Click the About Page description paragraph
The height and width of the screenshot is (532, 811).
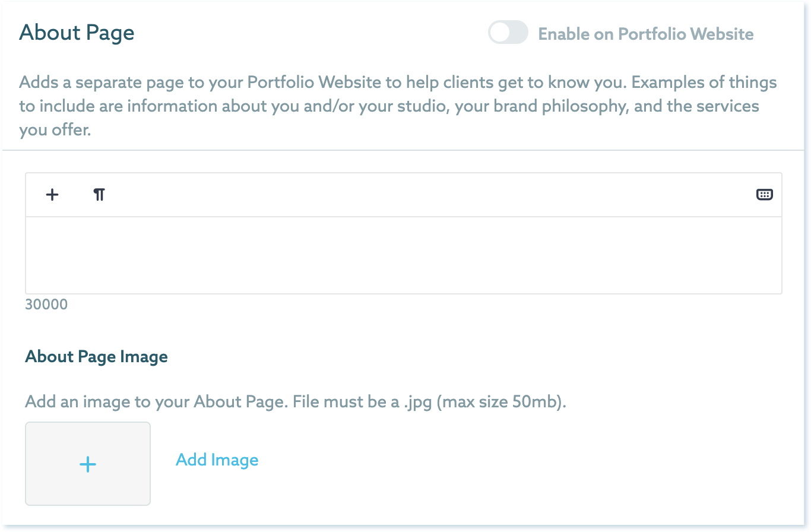coord(398,106)
